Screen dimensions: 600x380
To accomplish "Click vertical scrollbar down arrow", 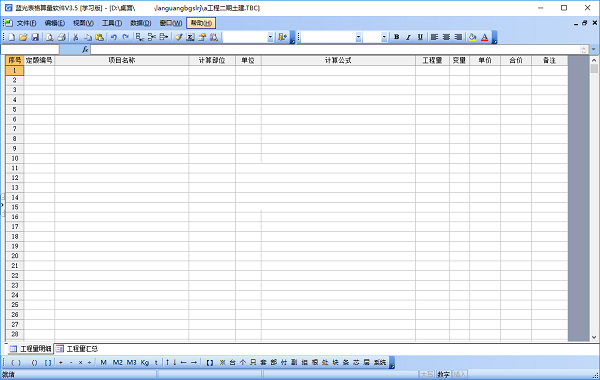I will 594,337.
